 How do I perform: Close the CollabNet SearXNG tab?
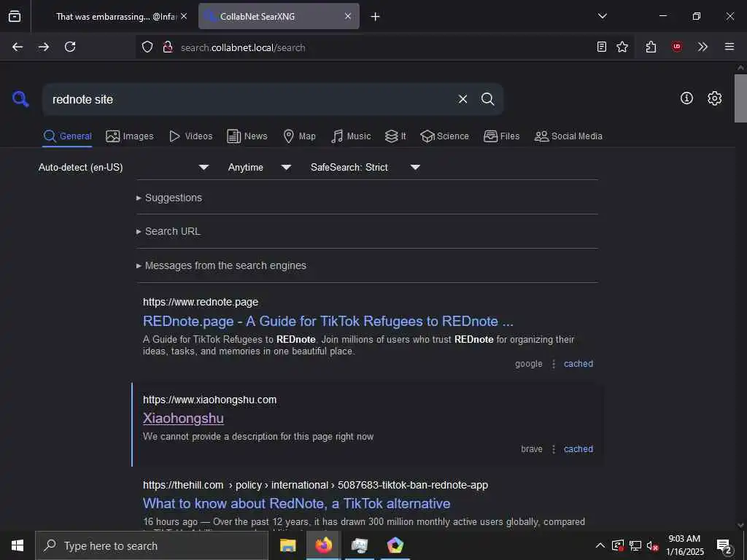point(348,16)
